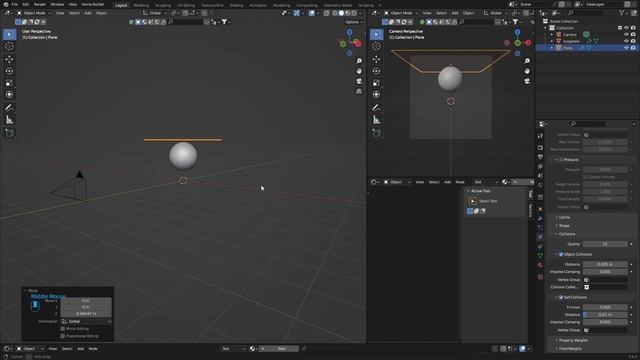Select the Annotate tool in camera viewport
This screenshot has width=640, height=360.
tap(376, 108)
